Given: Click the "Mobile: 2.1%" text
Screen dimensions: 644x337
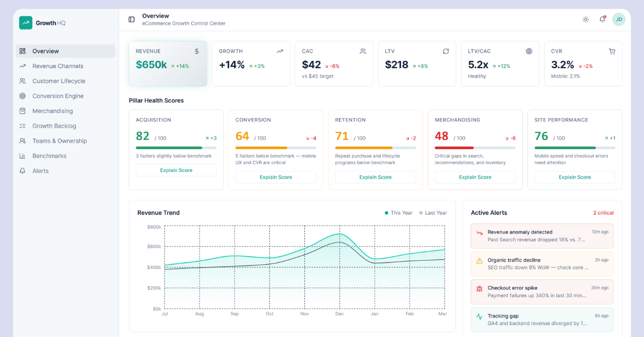Looking at the screenshot, I should (566, 76).
